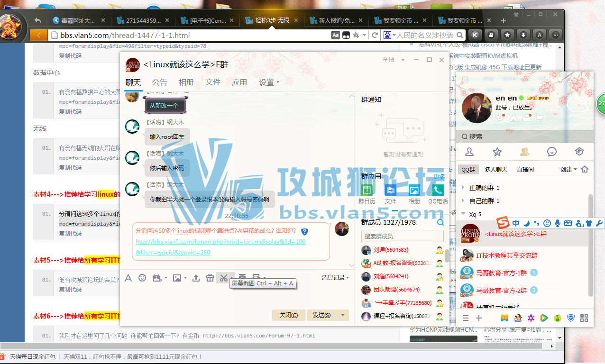Open the bbs.vlan5.com forum link in chat message

click(x=220, y=246)
